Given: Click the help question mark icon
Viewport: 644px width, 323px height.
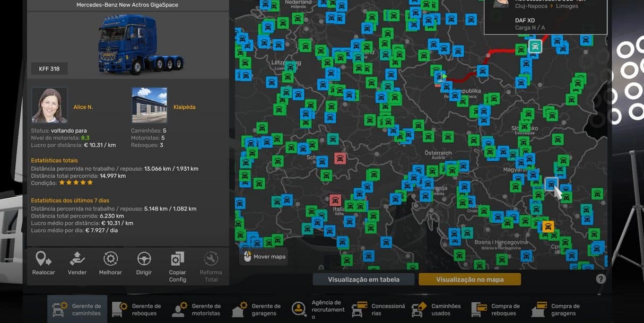Looking at the screenshot, I should click(x=601, y=279).
